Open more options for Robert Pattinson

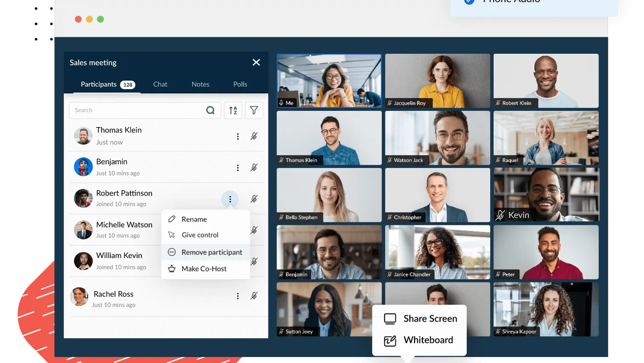[230, 199]
